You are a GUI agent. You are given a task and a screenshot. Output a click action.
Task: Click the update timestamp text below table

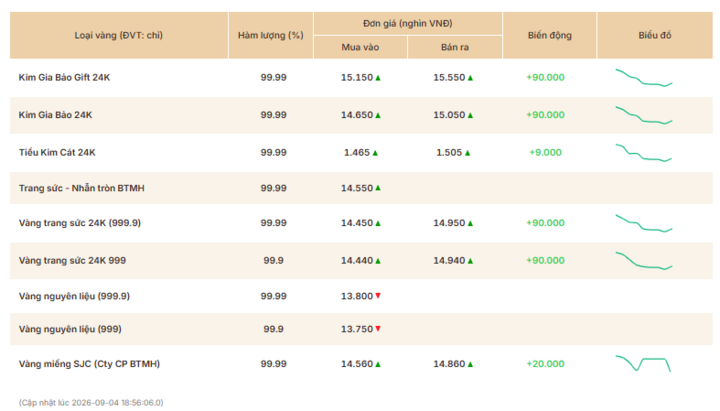[91, 403]
